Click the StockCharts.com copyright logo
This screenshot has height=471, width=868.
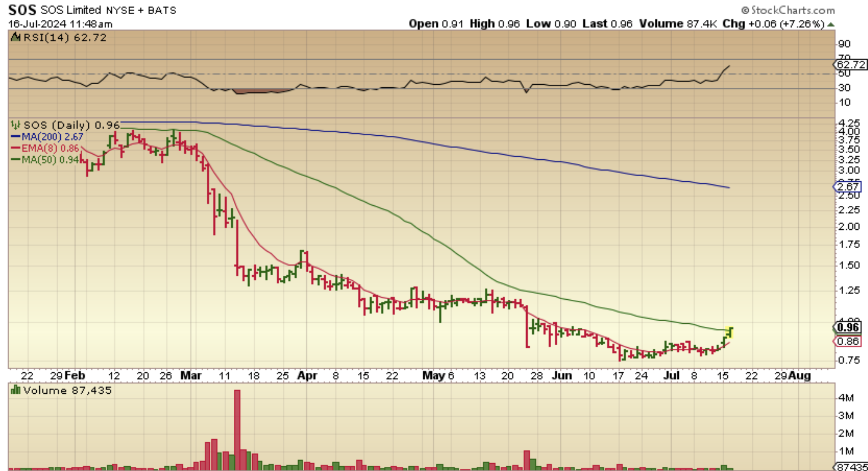[x=788, y=10]
